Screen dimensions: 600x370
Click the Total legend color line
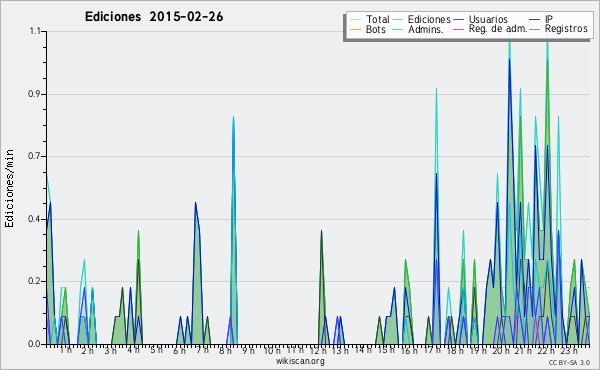[355, 20]
